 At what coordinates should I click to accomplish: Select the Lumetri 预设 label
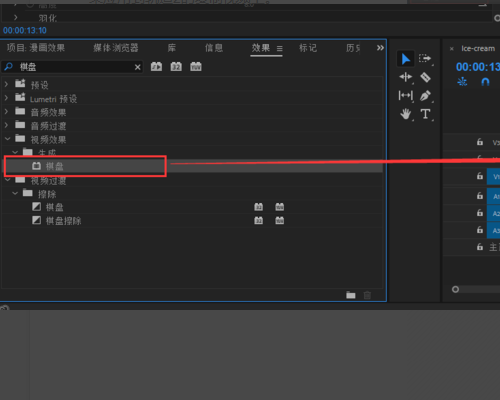53,99
